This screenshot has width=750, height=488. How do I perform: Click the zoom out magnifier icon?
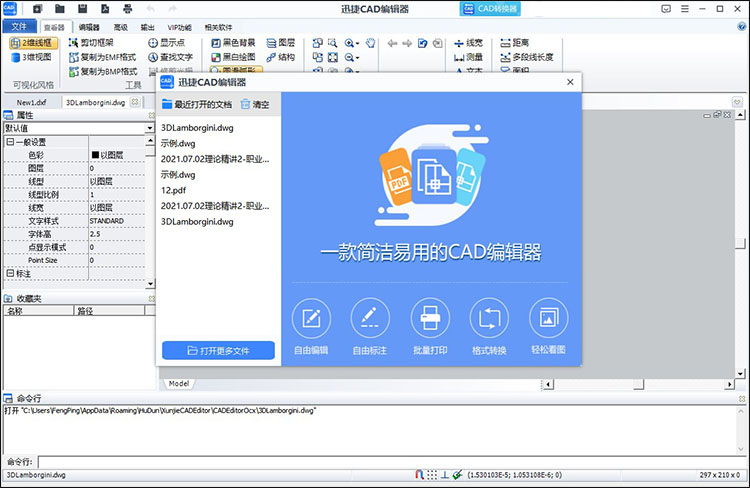[x=349, y=57]
